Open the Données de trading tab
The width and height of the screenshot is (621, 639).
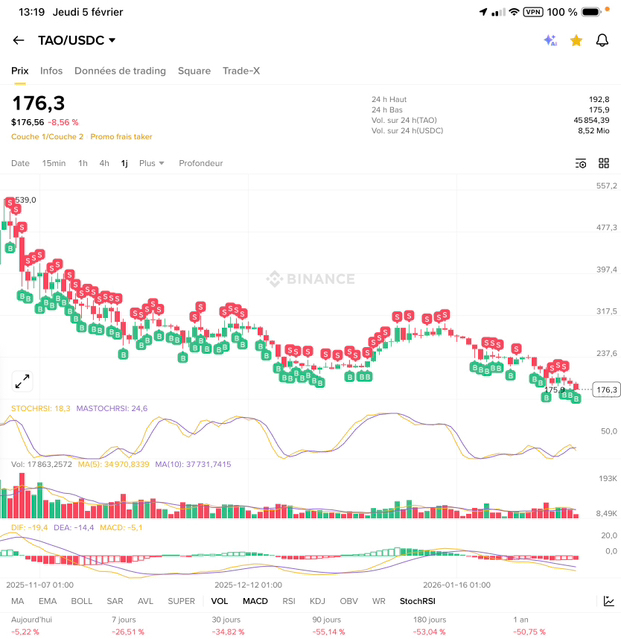click(x=120, y=71)
